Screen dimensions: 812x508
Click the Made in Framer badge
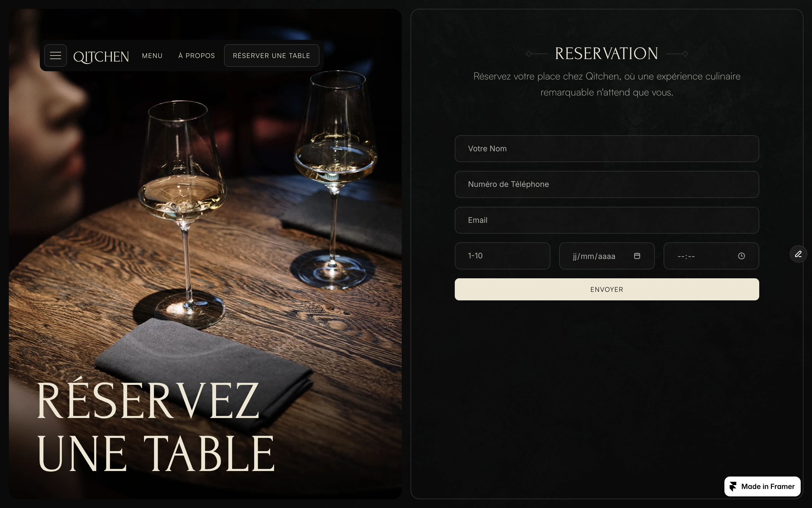point(762,486)
